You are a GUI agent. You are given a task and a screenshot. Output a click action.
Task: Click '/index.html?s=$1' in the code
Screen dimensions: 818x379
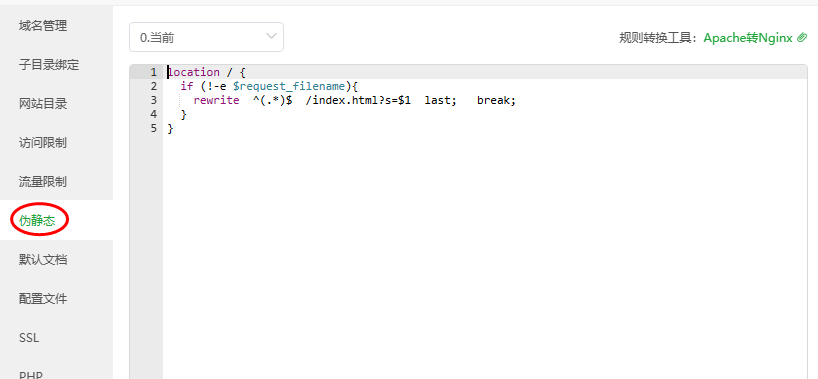(358, 100)
